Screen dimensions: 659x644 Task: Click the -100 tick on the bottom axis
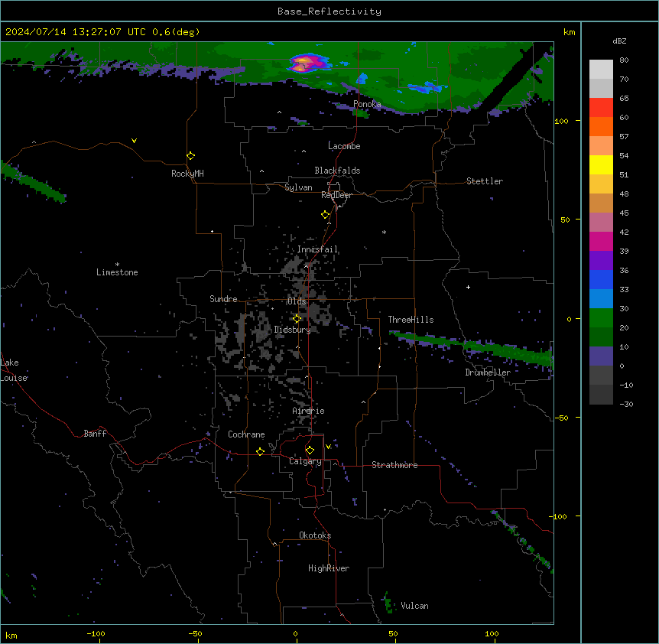(x=96, y=633)
